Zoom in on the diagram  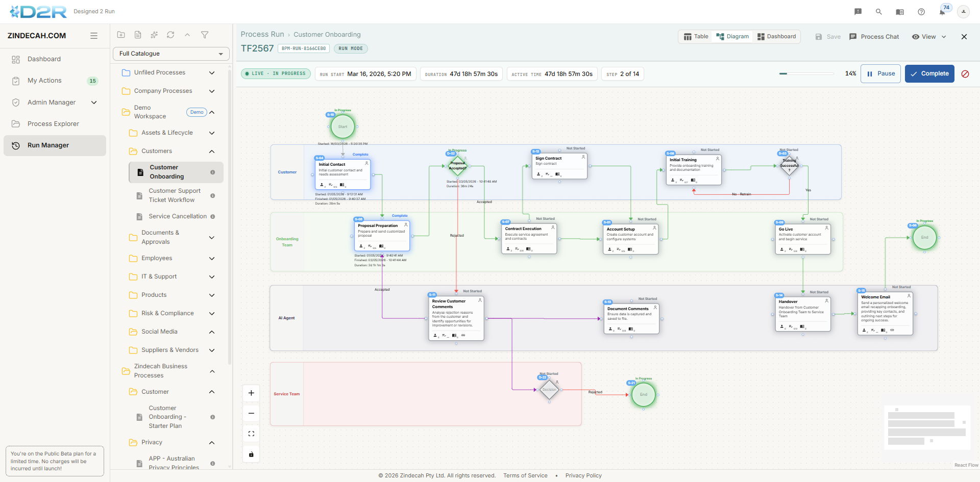coord(251,393)
